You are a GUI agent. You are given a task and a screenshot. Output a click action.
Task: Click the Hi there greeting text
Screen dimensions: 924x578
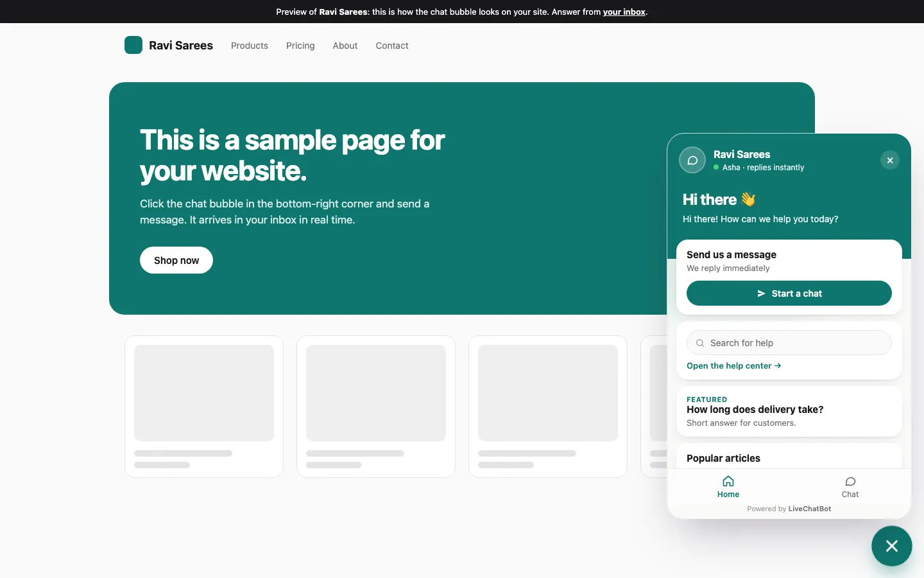719,200
